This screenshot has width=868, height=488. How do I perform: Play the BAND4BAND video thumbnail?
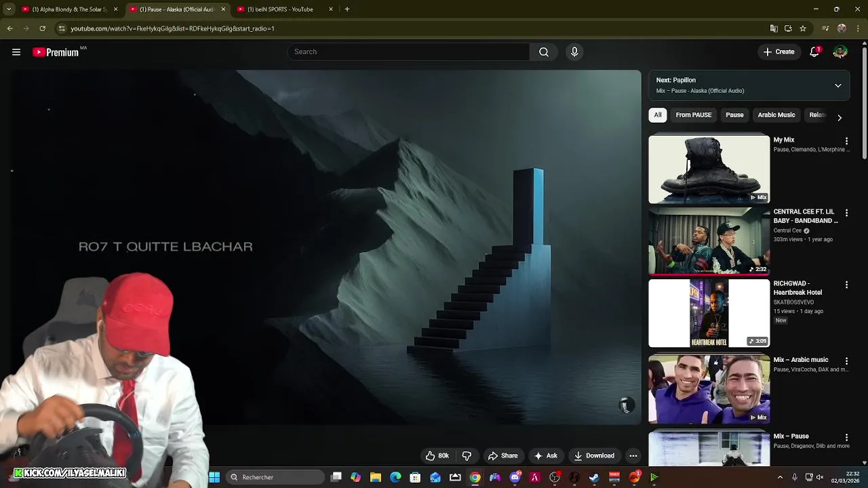tap(709, 241)
